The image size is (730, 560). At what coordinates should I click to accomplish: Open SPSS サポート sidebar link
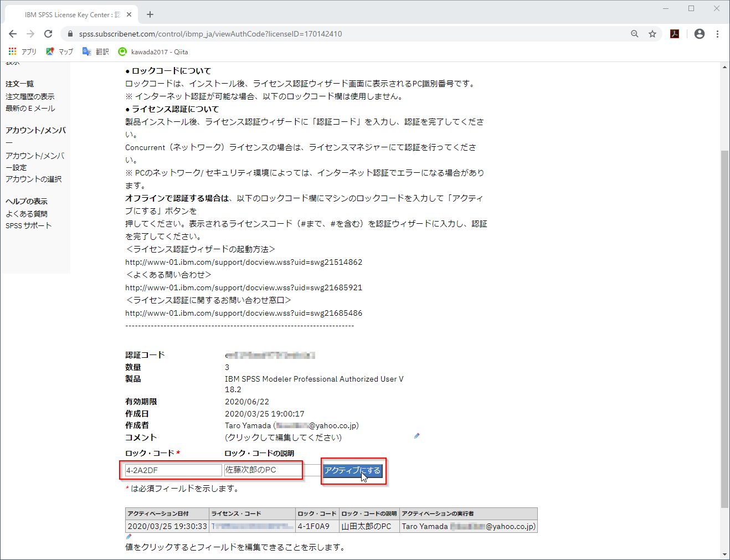[x=29, y=225]
